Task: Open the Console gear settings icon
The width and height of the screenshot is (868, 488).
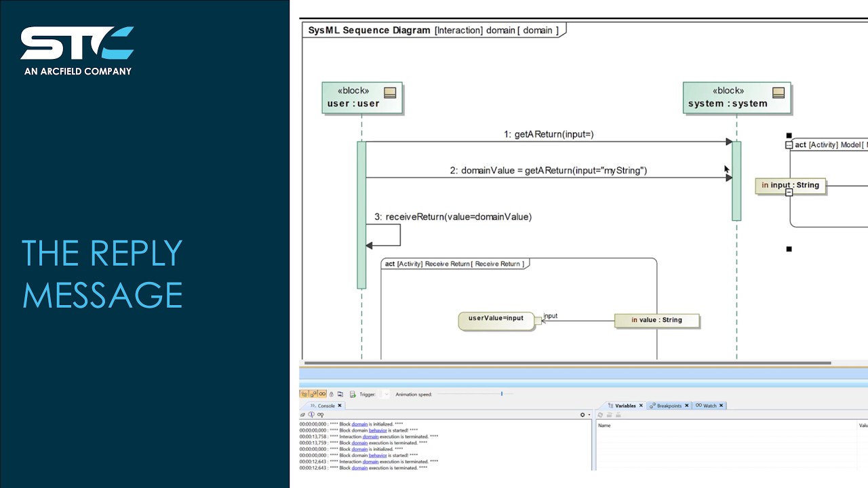Action: 583,415
